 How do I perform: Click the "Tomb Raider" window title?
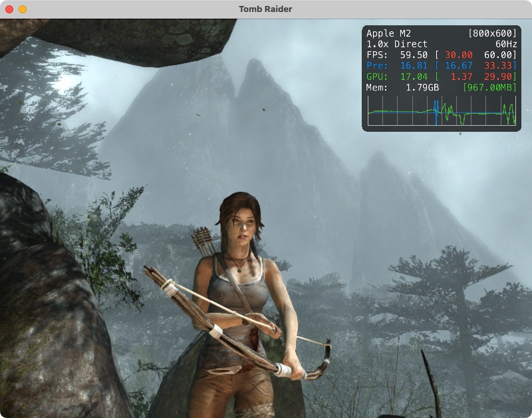coord(265,9)
